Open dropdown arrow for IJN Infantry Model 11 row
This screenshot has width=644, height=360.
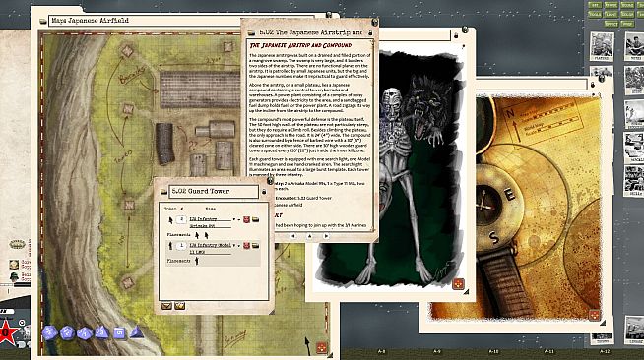click(x=234, y=245)
